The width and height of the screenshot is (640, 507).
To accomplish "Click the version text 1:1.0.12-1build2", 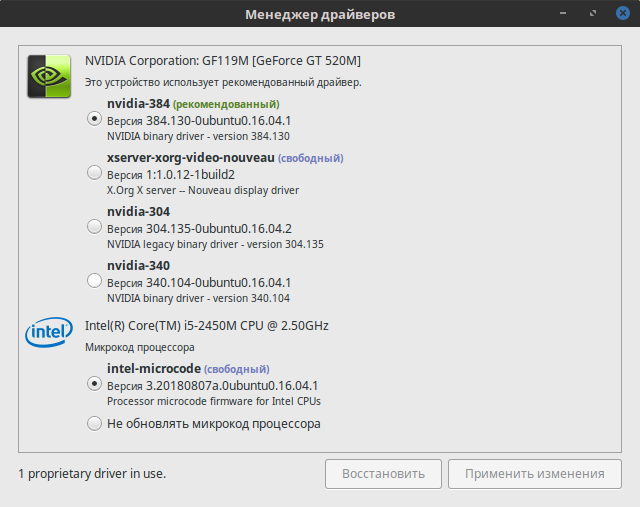I will [190, 175].
